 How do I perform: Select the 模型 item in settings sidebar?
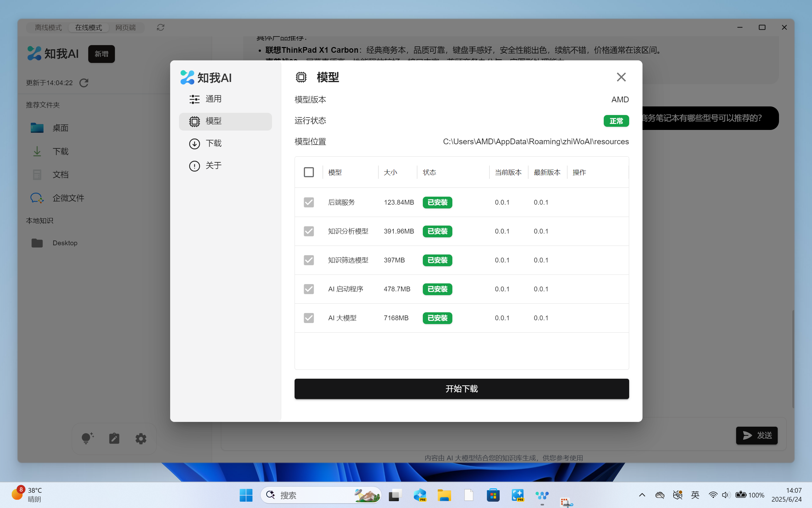225,121
